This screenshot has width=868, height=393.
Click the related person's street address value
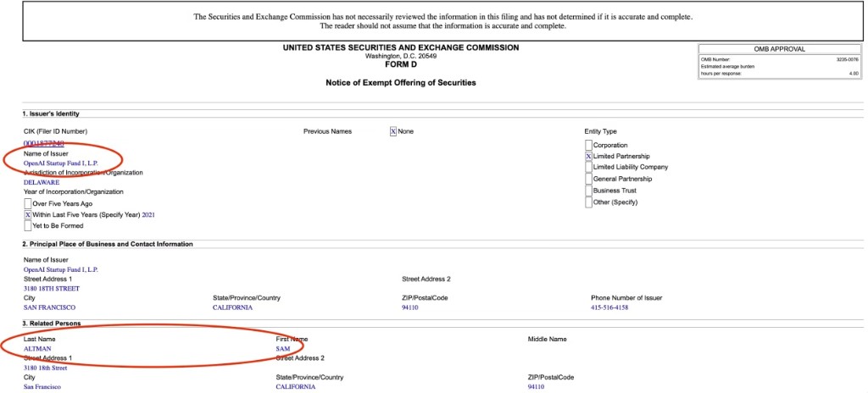(46, 368)
